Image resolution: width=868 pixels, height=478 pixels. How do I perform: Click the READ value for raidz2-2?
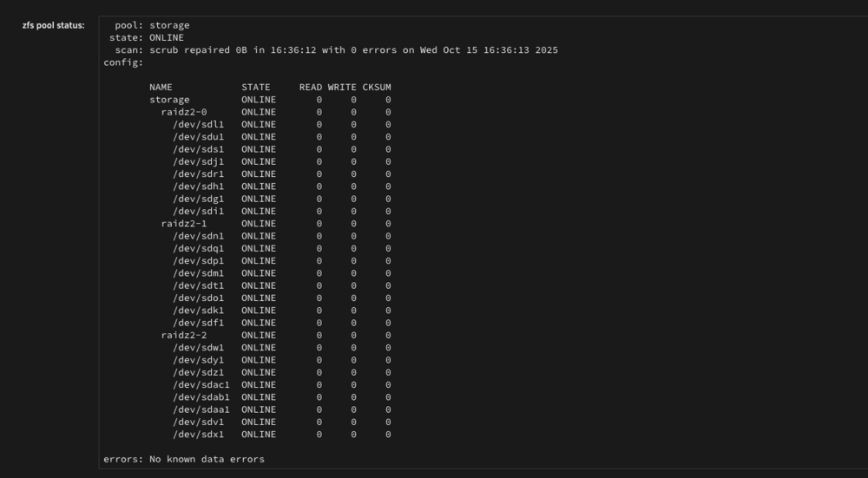[x=319, y=335]
